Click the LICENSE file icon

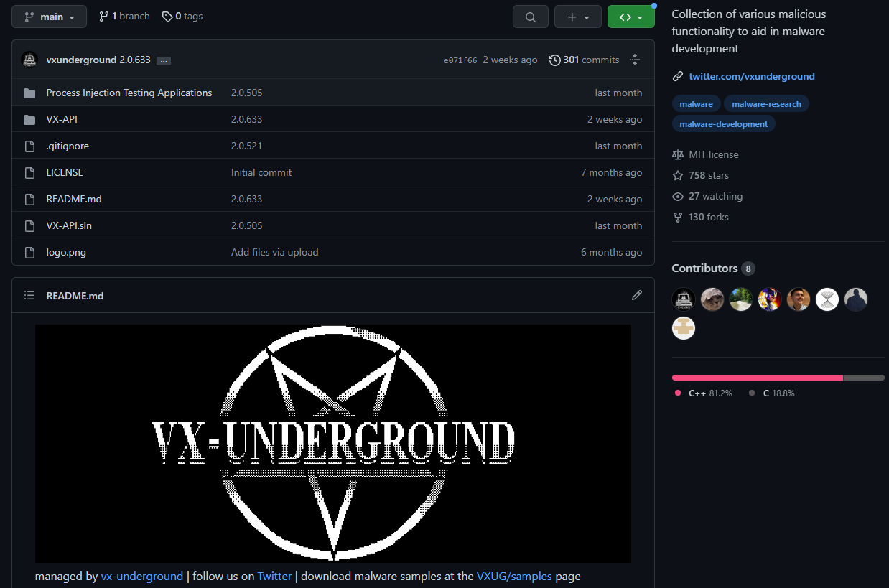(x=29, y=173)
